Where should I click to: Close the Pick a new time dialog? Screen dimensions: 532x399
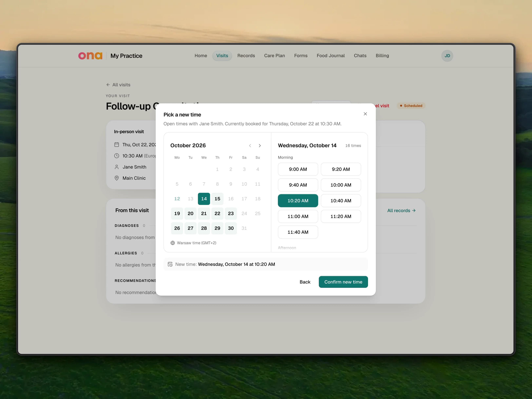[365, 114]
